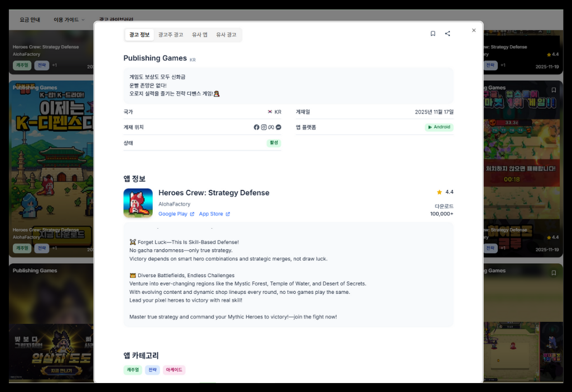This screenshot has width=572, height=392.
Task: Open the 요금 안내 menu item
Action: tap(30, 20)
